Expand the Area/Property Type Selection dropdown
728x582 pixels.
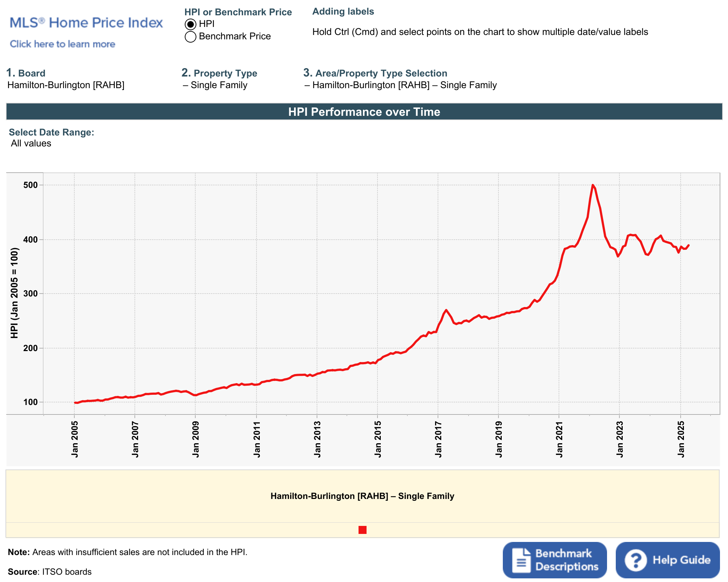point(401,85)
